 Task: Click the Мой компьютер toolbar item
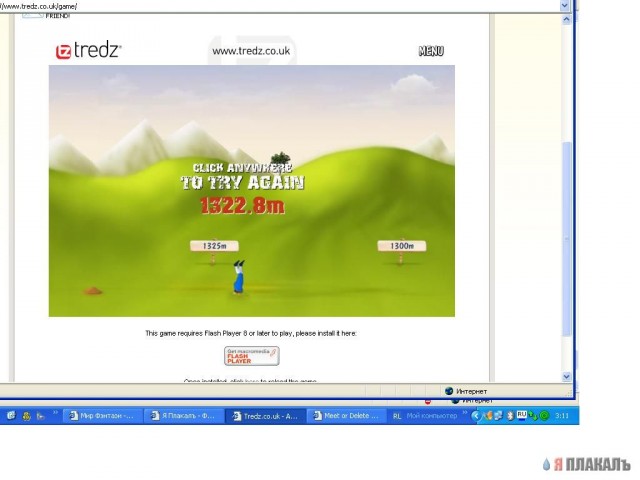432,416
